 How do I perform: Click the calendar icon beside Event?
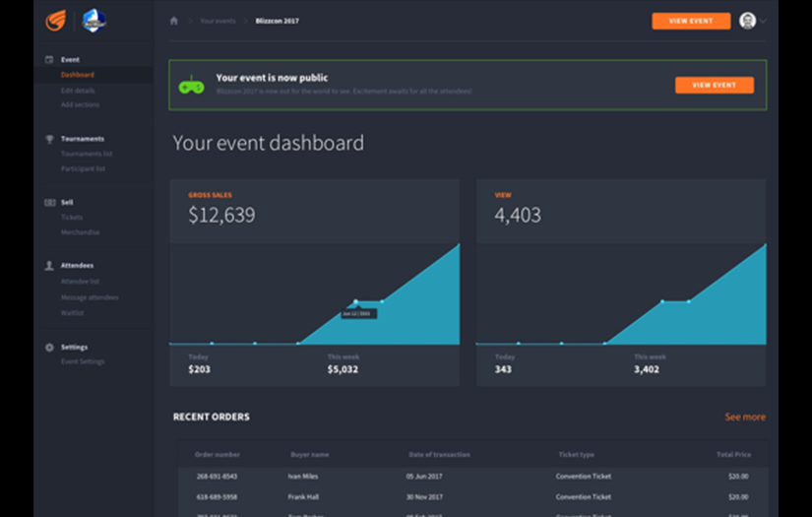point(49,60)
